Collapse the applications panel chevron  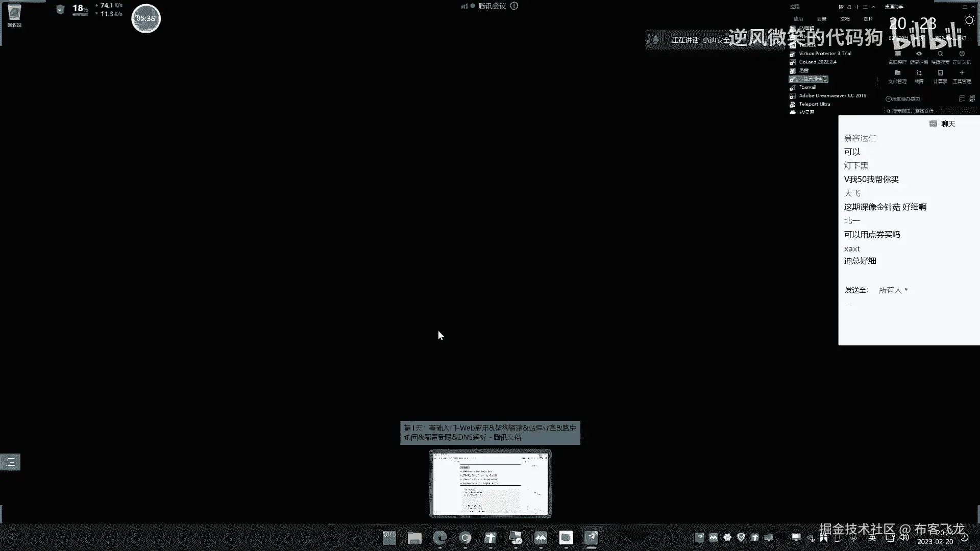pos(873,7)
